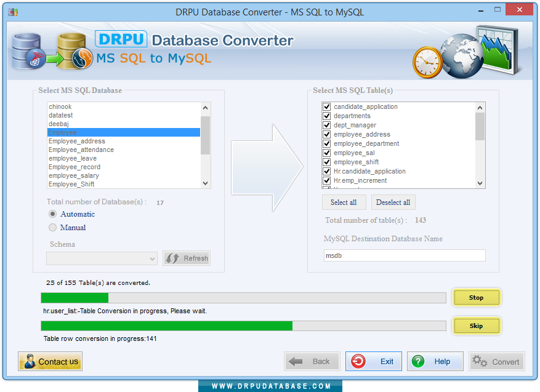Image resolution: width=540 pixels, height=392 pixels.
Task: Open the Help button
Action: click(x=435, y=361)
